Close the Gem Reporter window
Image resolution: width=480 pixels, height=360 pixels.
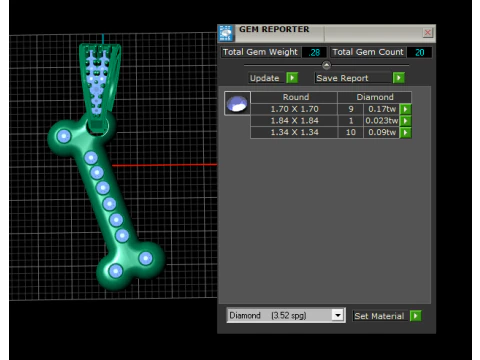pos(428,32)
